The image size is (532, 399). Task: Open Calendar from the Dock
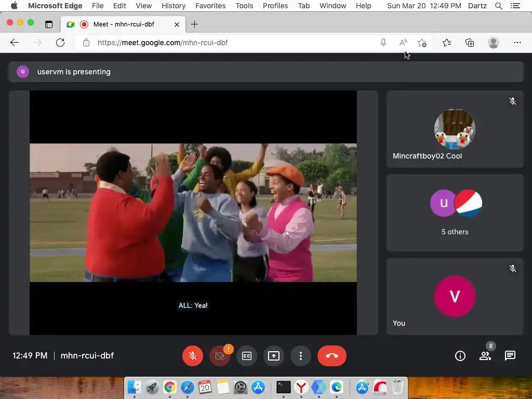tap(205, 387)
